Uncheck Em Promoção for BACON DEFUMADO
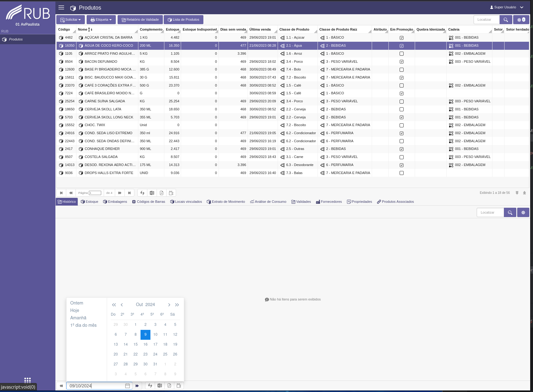 click(x=401, y=62)
